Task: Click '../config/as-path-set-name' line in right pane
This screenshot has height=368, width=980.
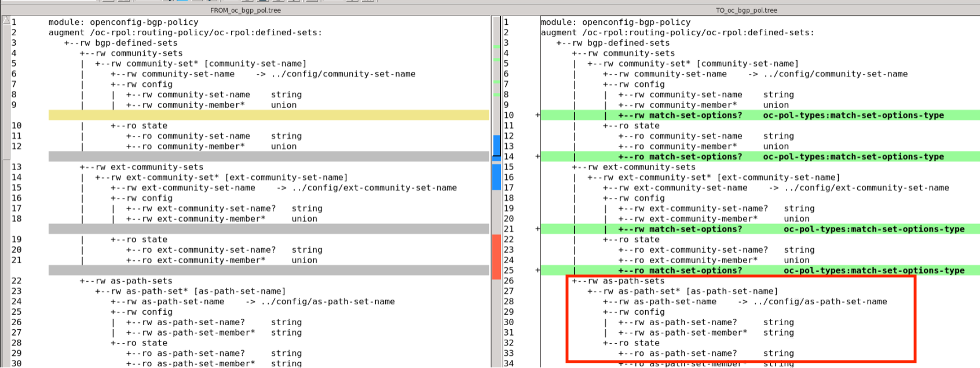Action: (x=745, y=302)
